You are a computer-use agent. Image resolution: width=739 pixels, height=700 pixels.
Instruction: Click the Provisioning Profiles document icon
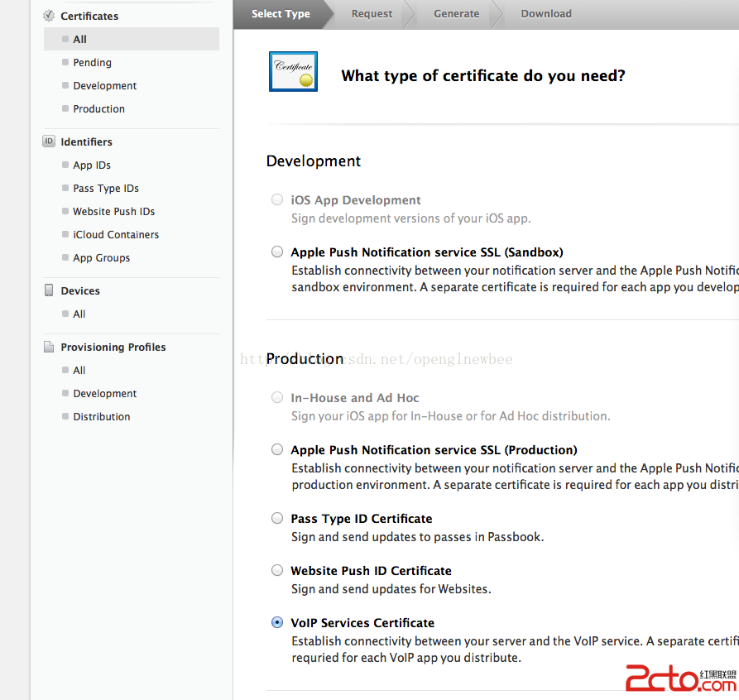[x=49, y=347]
